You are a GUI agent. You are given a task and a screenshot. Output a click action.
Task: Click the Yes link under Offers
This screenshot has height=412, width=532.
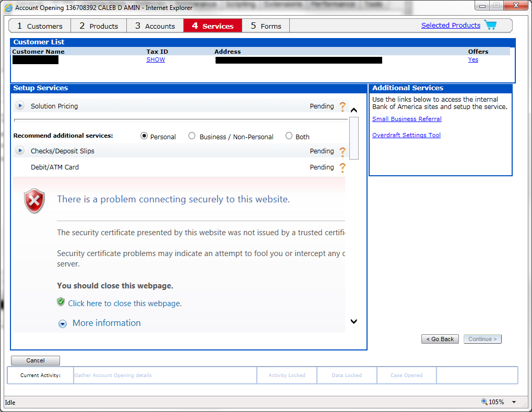(x=473, y=59)
